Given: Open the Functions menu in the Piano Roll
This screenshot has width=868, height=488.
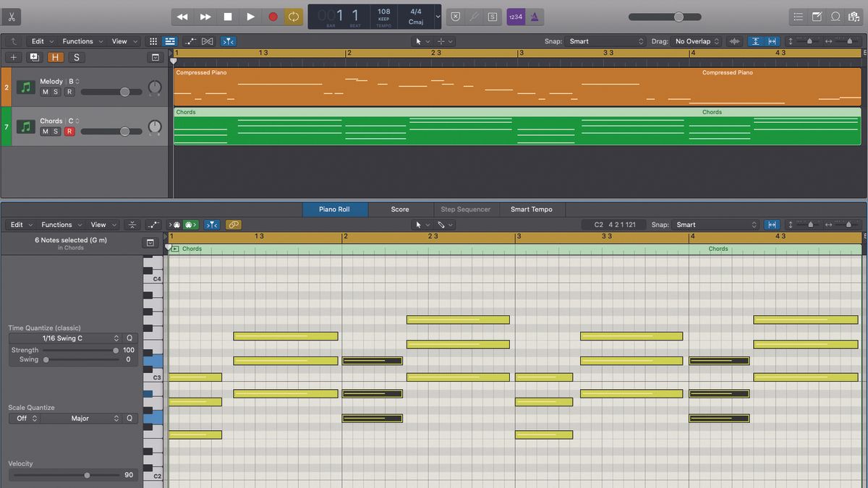Looking at the screenshot, I should click(x=57, y=224).
